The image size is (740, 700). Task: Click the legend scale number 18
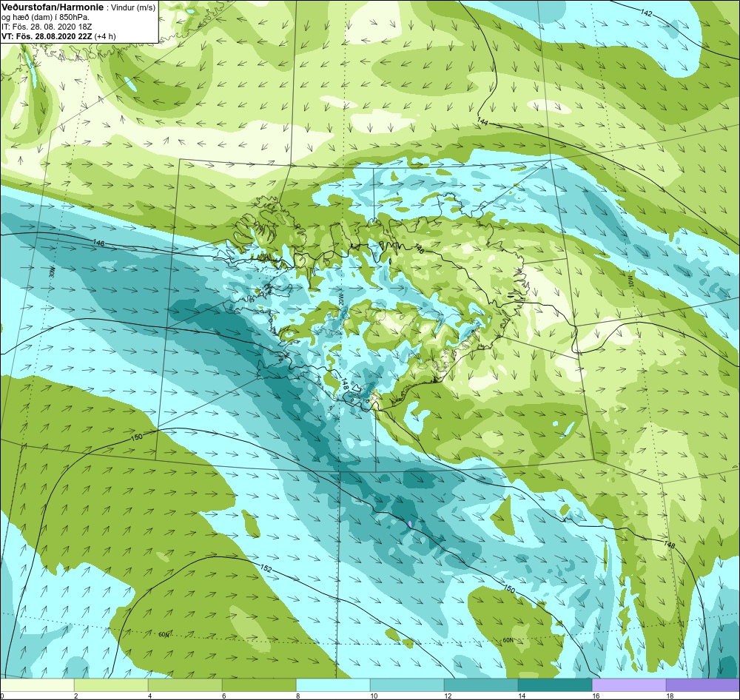point(669,696)
